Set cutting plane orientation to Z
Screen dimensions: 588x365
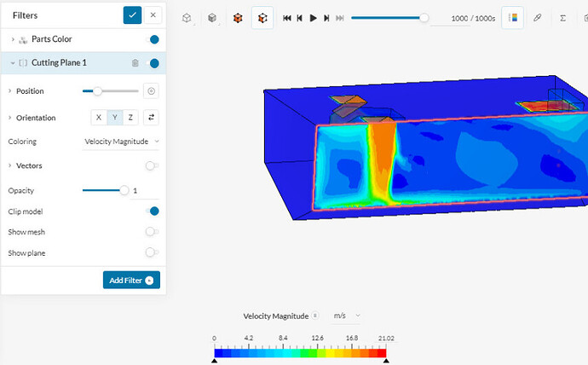point(130,118)
